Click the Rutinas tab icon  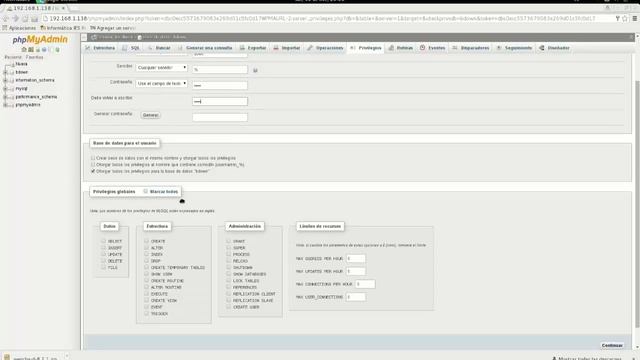[391, 48]
